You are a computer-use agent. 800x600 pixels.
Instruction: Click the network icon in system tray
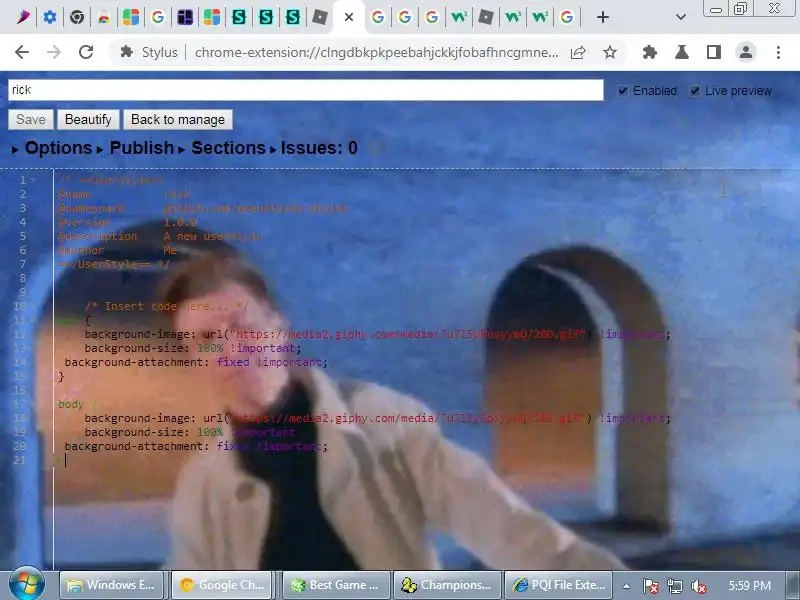point(674,586)
